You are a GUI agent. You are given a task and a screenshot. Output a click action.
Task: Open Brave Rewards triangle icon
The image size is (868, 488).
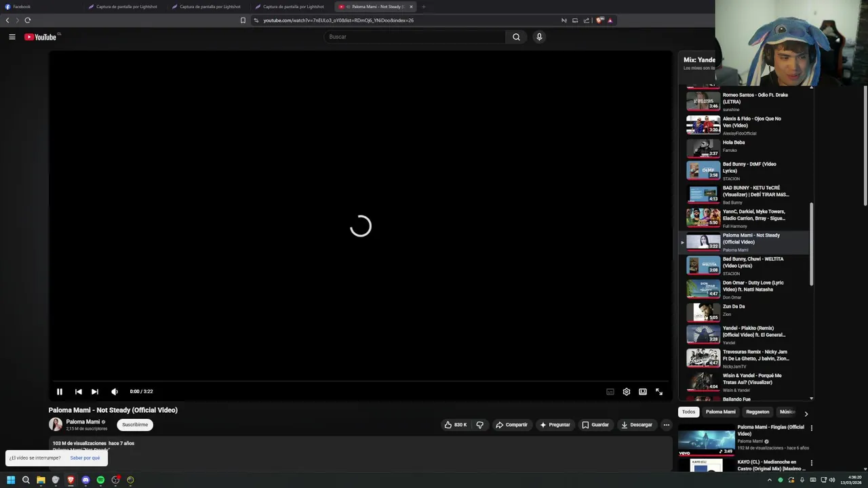pos(610,20)
